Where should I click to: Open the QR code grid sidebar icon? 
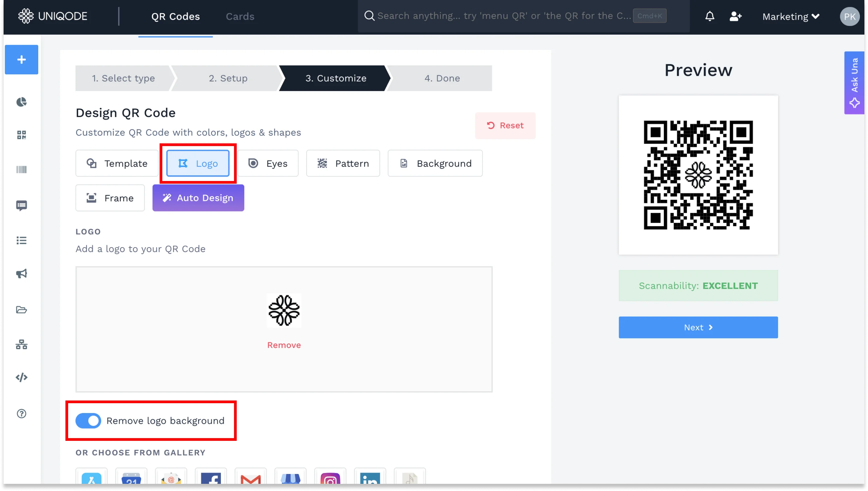tap(22, 135)
